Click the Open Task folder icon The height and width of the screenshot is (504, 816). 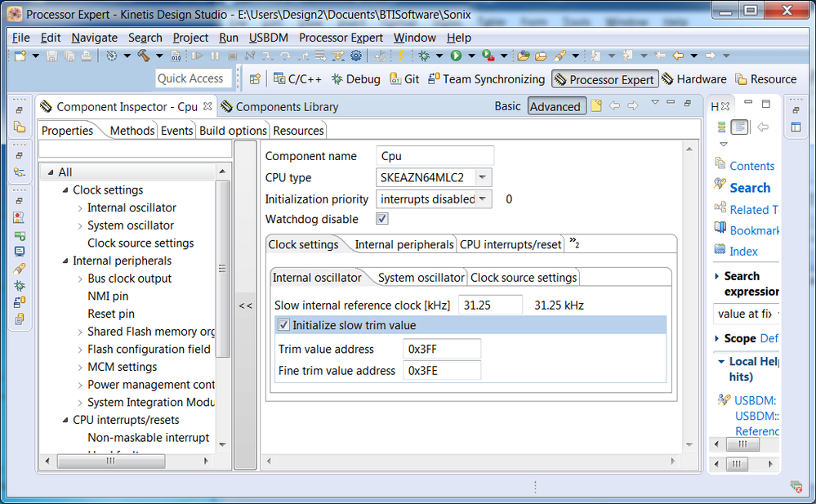pyautogui.click(x=542, y=56)
